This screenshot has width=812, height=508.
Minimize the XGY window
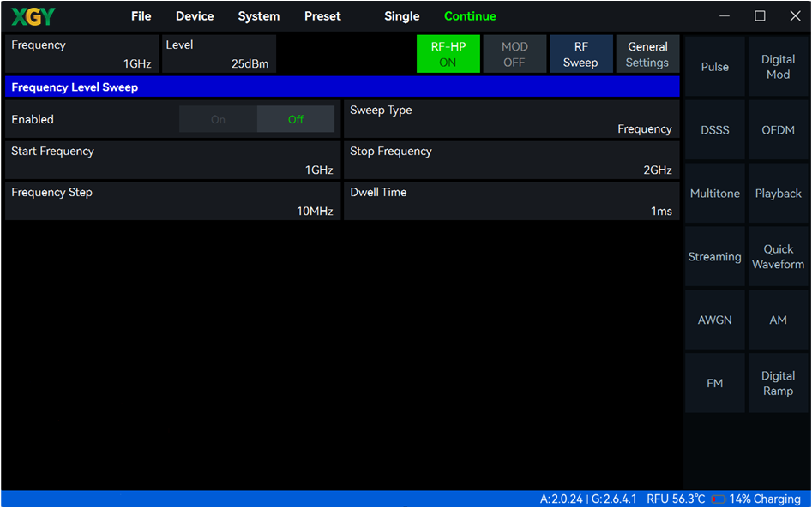tap(725, 16)
